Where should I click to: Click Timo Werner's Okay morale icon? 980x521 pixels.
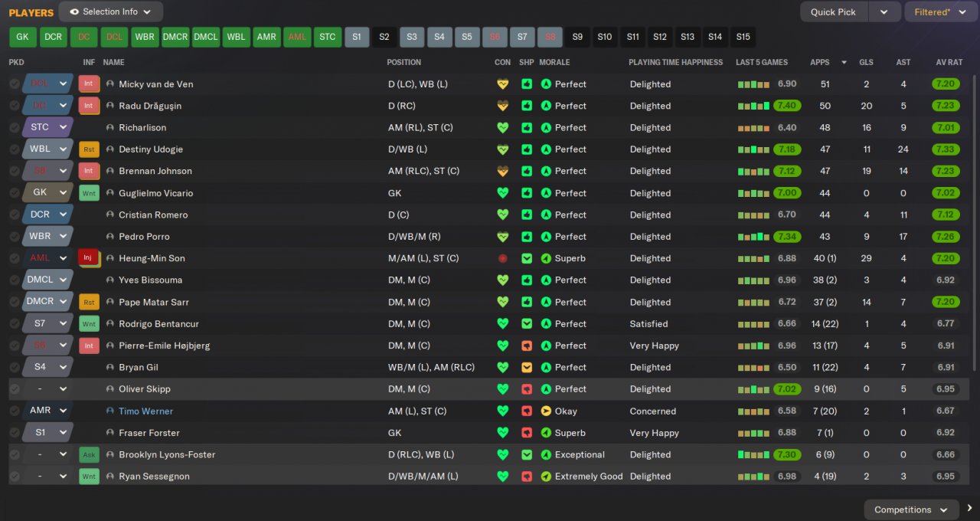[546, 411]
